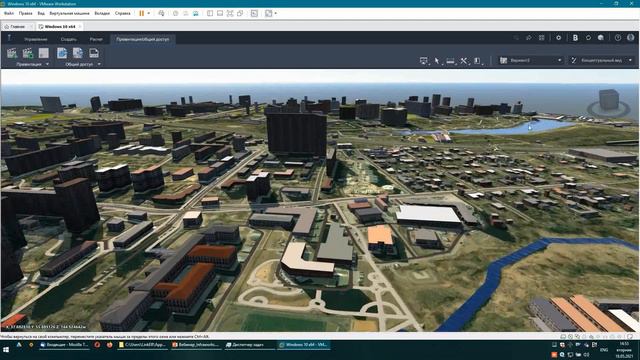This screenshot has height=360, width=640.
Task: Open the Виртуальная машина menu
Action: click(x=69, y=13)
